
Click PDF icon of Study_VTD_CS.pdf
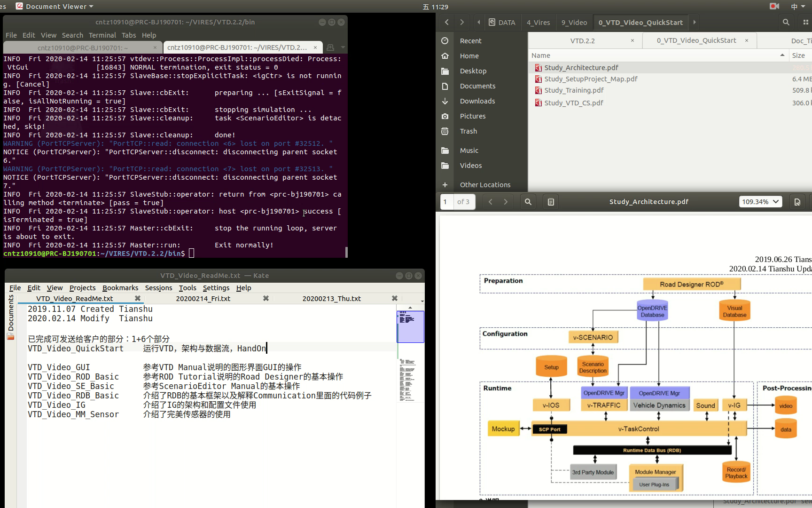coord(538,103)
